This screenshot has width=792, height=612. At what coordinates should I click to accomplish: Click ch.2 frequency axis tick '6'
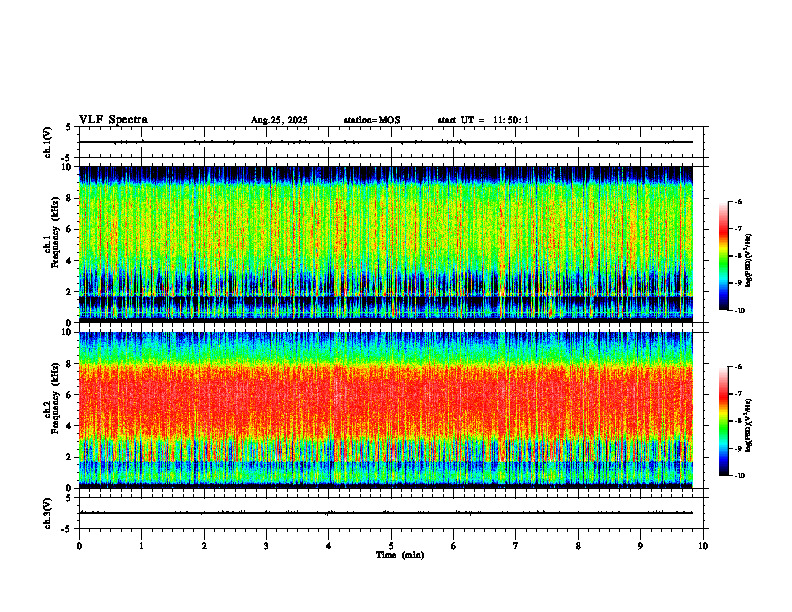pyautogui.click(x=70, y=395)
